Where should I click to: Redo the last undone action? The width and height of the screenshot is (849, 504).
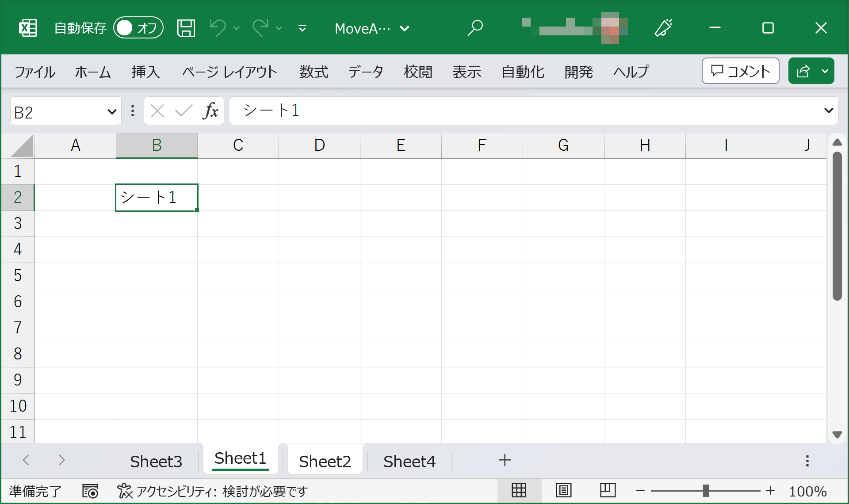coord(260,28)
